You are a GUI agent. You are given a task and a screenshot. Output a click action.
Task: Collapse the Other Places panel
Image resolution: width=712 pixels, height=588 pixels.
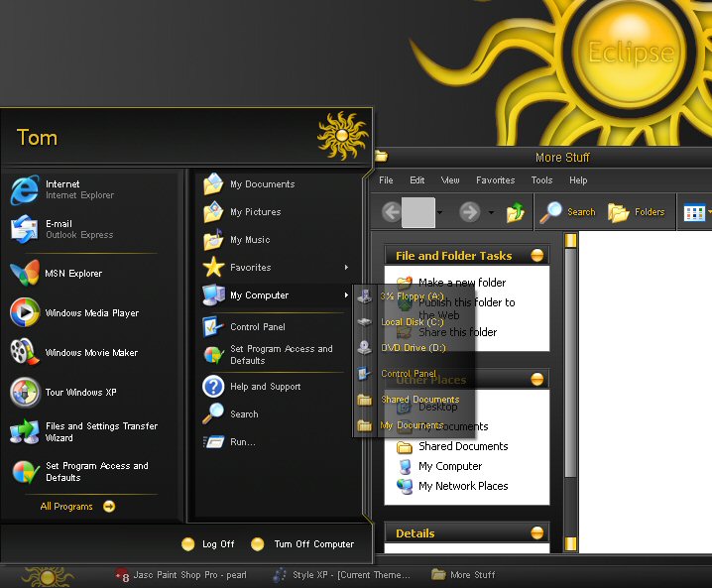pyautogui.click(x=536, y=379)
